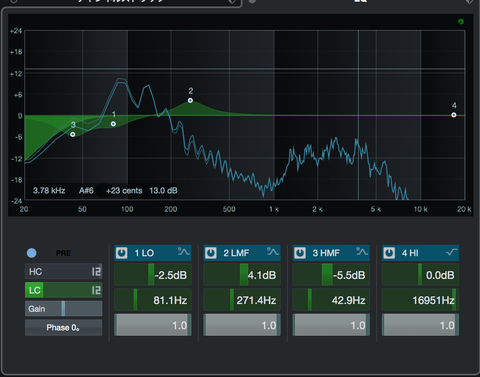This screenshot has width=480, height=377.
Task: Select EQ node 4 on the curve
Action: coord(454,115)
